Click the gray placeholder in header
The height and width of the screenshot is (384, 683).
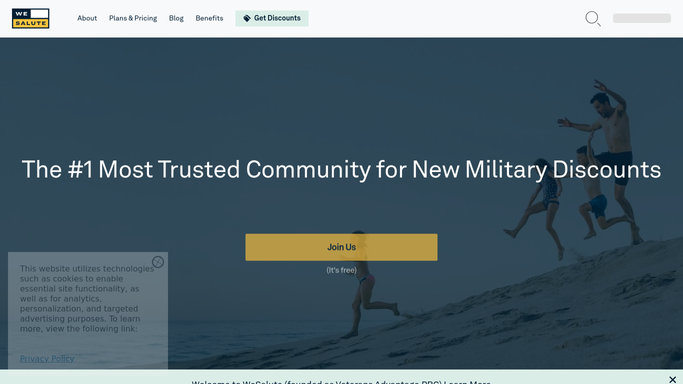(642, 18)
